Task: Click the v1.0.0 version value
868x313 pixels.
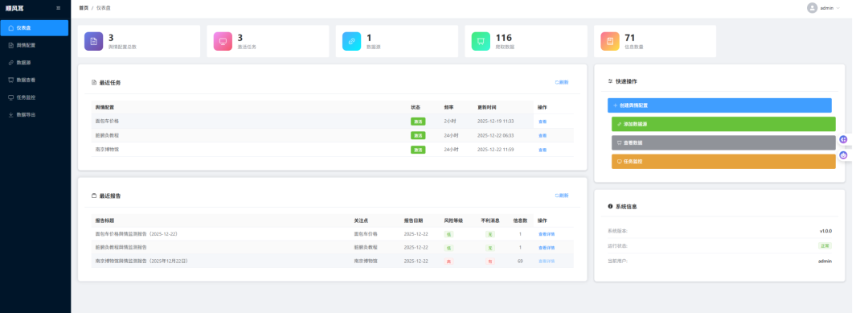Action: click(826, 230)
